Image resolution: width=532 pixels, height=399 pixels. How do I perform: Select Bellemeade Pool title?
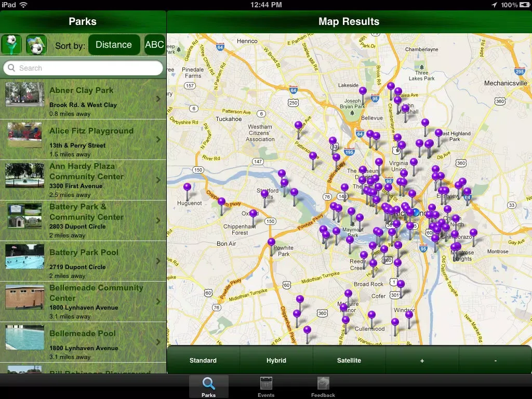[x=83, y=334]
